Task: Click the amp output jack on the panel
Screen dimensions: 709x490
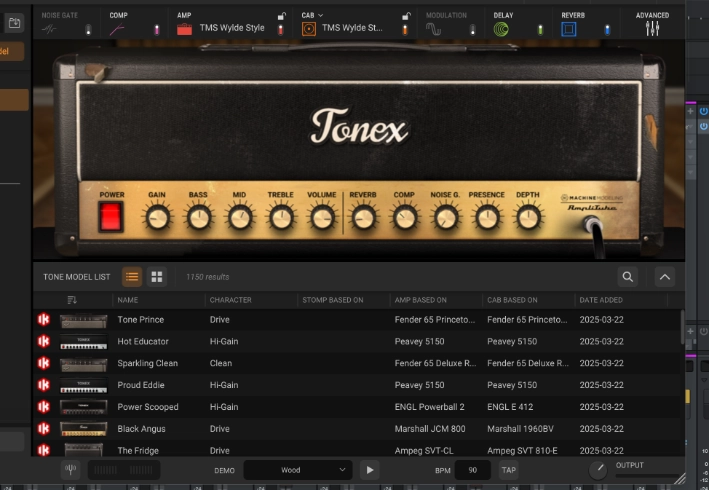Action: tap(592, 223)
